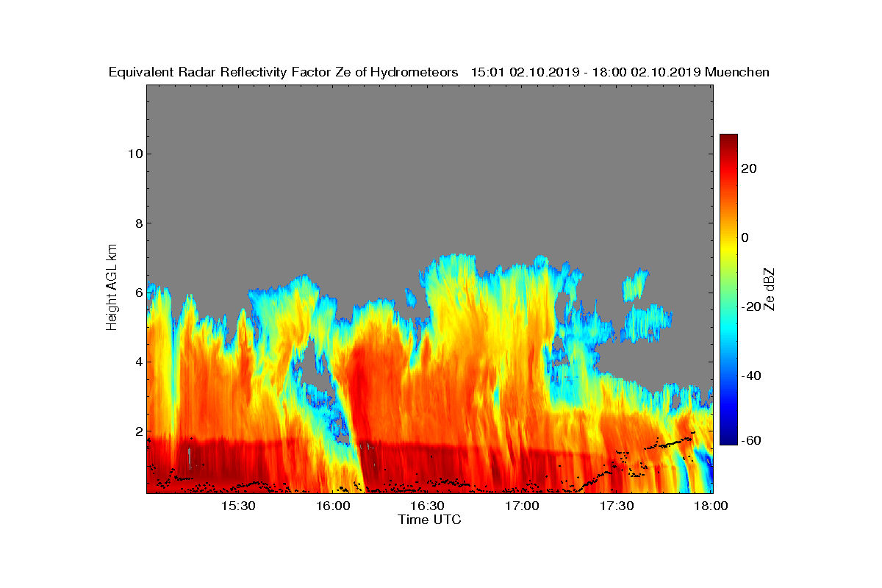Select the 'Time UTC' x-axis label
This screenshot has height=588, width=882.
[429, 520]
